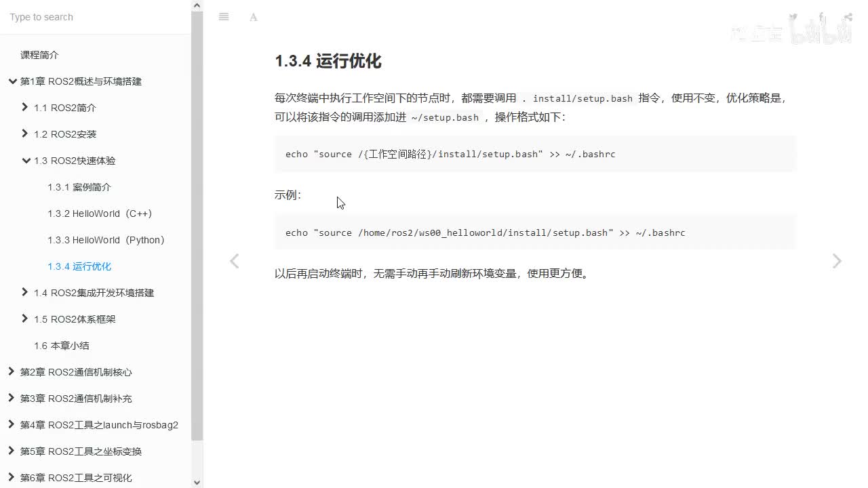Open the share options icon

coord(848,17)
